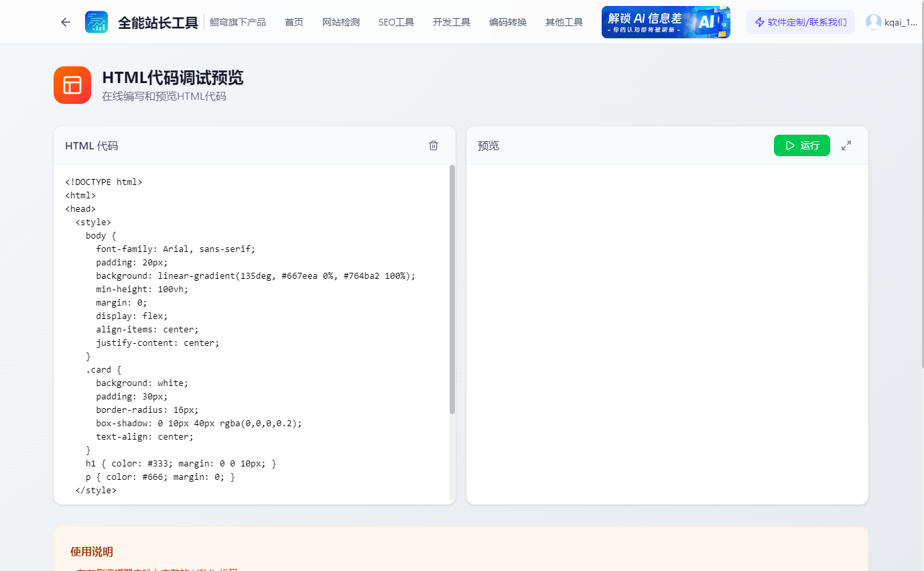Viewport: 924px width, 571px height.
Task: Open the 其他工具 menu
Action: (564, 21)
